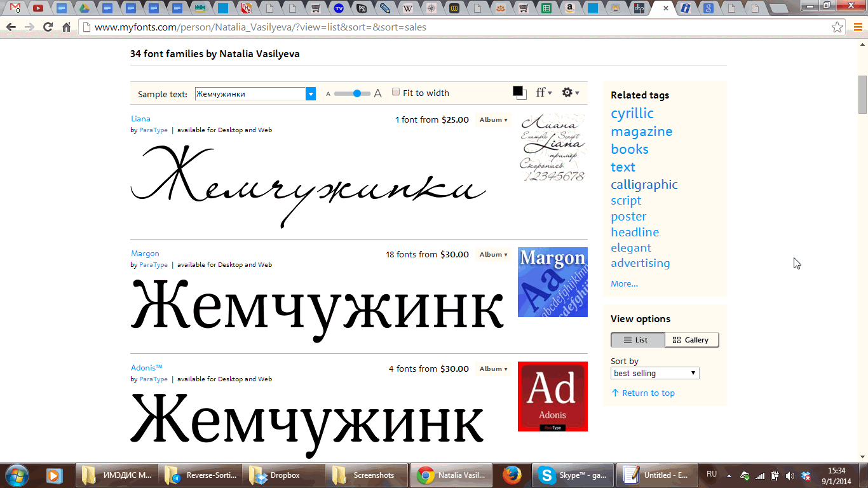Click the address bar URL

[261, 27]
